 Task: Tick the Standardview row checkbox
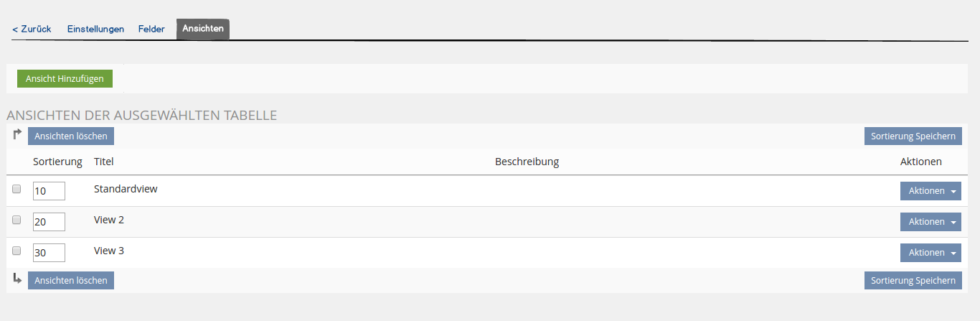[17, 189]
